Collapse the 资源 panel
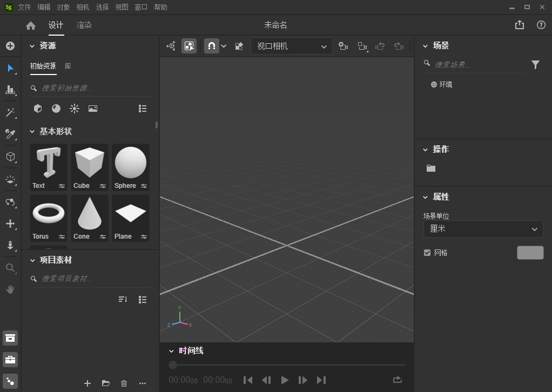 (32, 46)
